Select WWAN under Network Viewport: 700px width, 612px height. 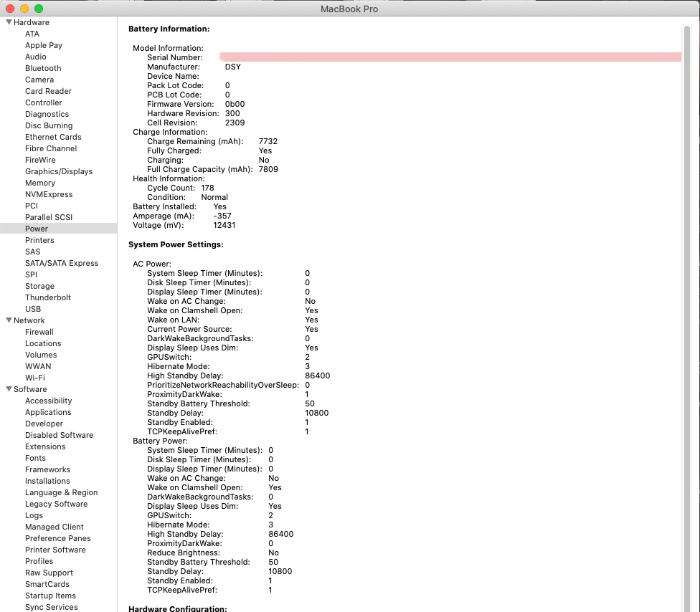pyautogui.click(x=38, y=366)
